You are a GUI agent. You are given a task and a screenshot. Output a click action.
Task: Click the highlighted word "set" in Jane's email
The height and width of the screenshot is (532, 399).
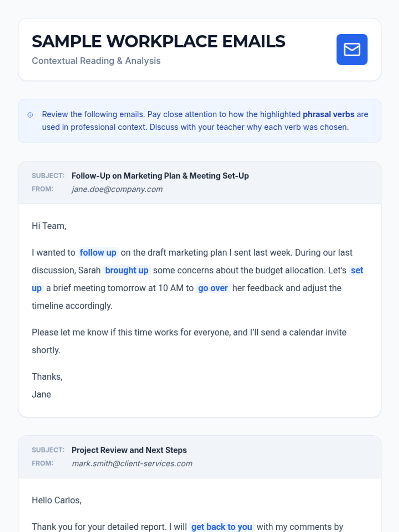coord(357,270)
